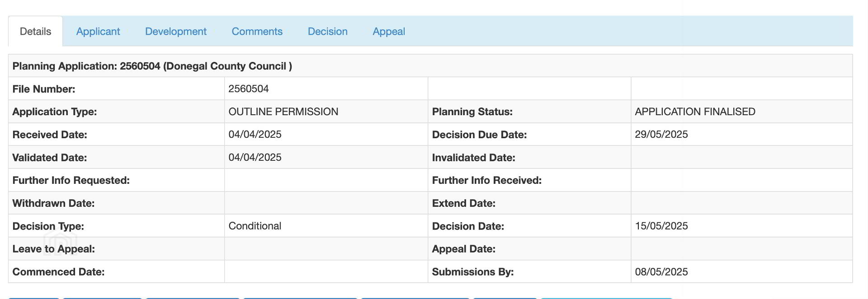View the Appeal tab
The height and width of the screenshot is (299, 868).
coord(389,32)
